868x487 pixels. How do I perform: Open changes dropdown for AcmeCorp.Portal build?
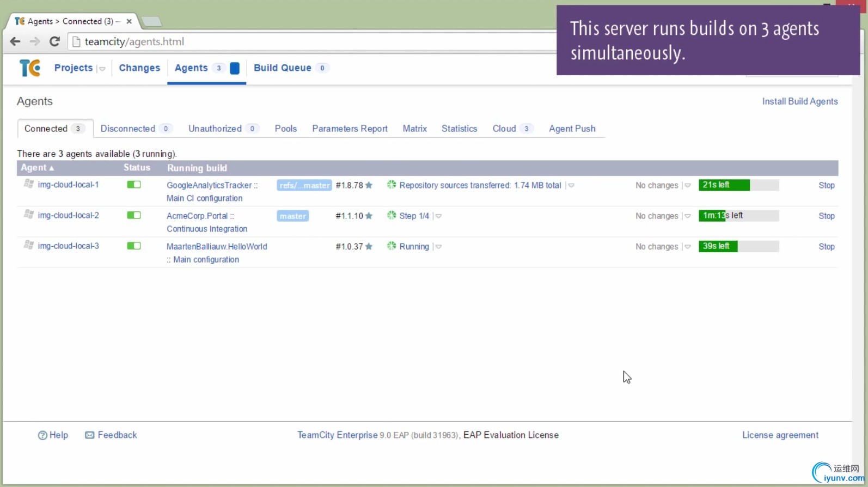click(687, 216)
